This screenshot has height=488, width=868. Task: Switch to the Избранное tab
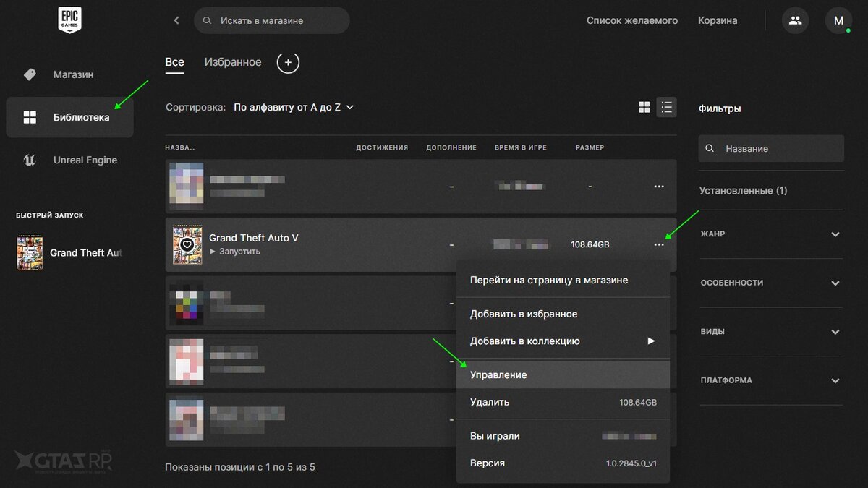(x=233, y=62)
